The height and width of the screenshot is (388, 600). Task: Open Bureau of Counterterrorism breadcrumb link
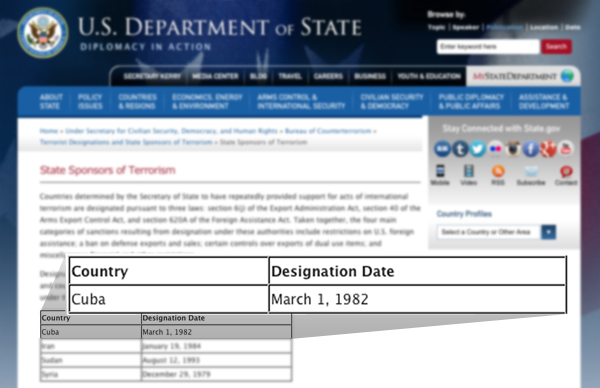point(328,131)
